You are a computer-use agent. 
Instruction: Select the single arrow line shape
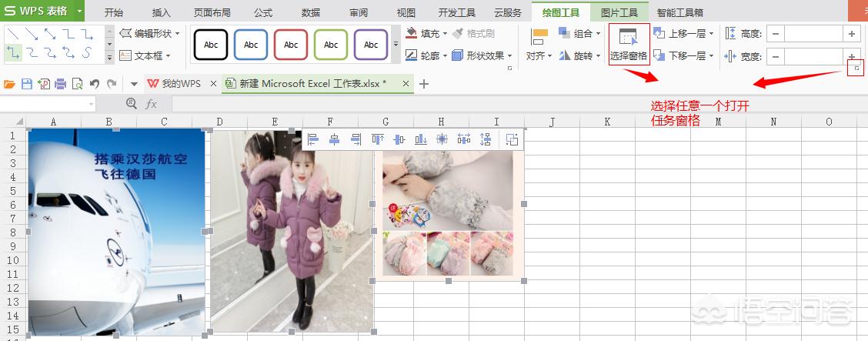32,35
